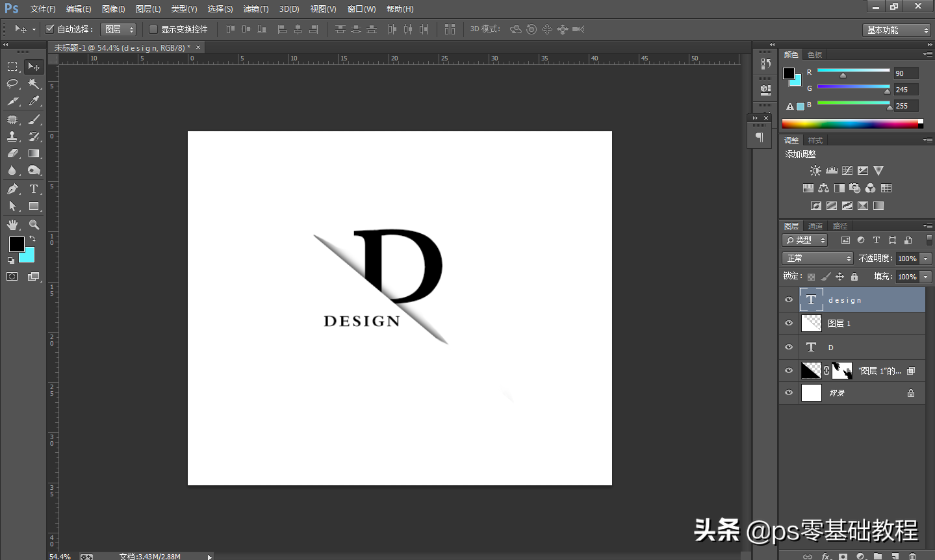Enable the 自动选择 checkbox in options bar
The image size is (935, 560).
pyautogui.click(x=50, y=29)
